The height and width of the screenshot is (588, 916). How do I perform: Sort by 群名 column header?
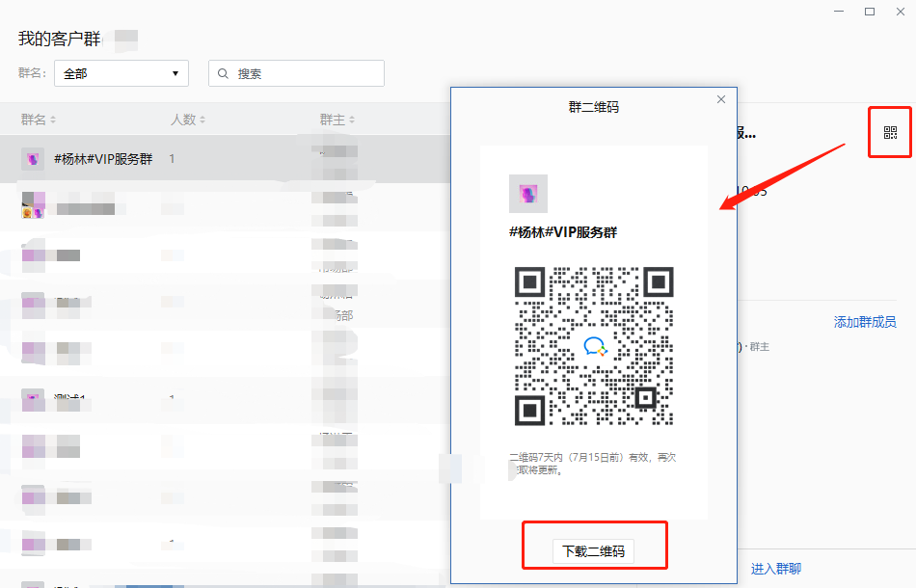pos(38,120)
